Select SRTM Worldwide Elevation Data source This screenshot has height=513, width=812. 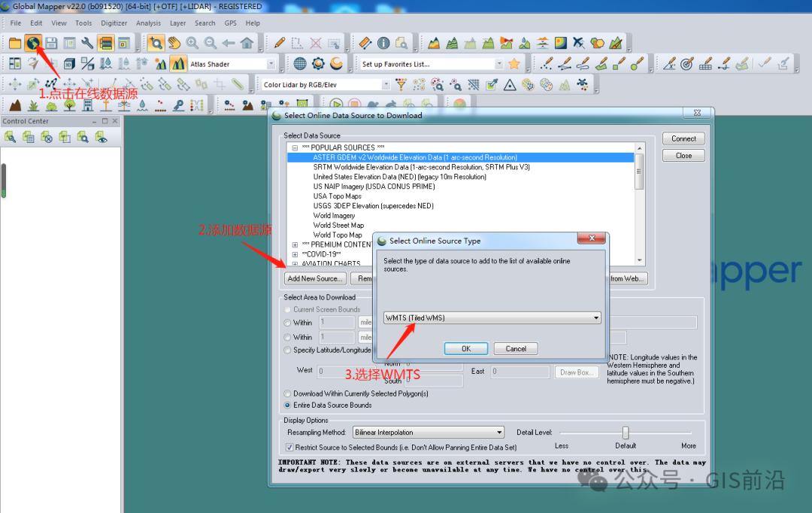(x=422, y=167)
